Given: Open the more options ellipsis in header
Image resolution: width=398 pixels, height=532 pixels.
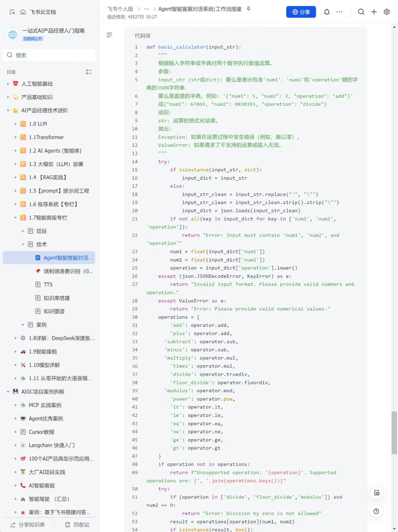Looking at the screenshot, I should pyautogui.click(x=339, y=12).
